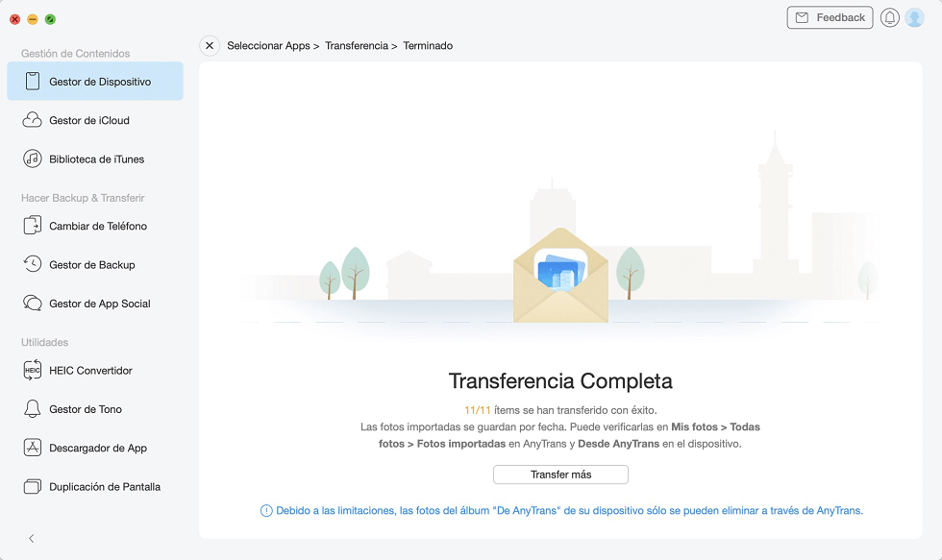Click the Hacer Backup & Transferir header
Viewport: 942px width, 560px height.
click(83, 198)
